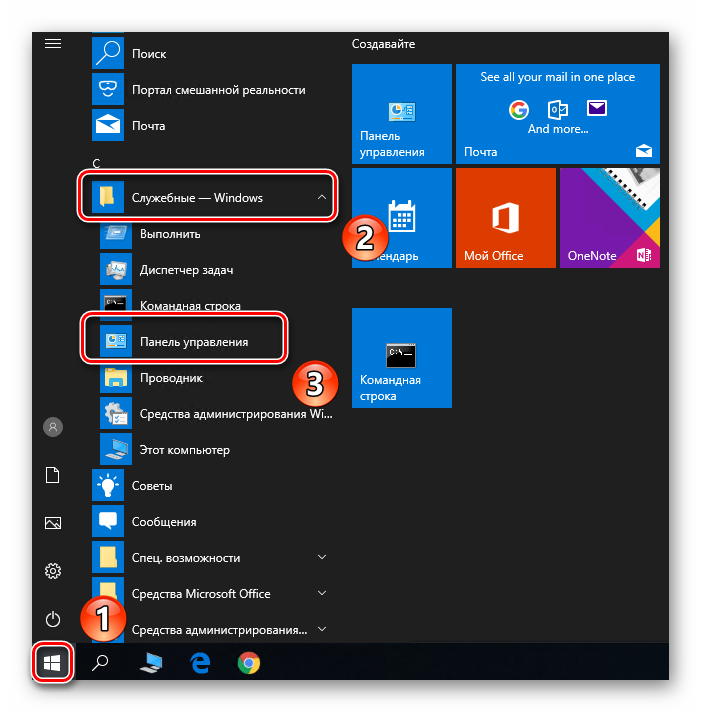Expand Средства администрирования... chevron

[x=322, y=629]
